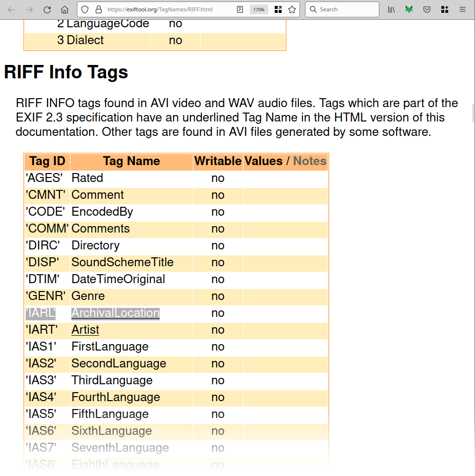Save page to Pocket
The image size is (475, 476).
click(x=426, y=9)
